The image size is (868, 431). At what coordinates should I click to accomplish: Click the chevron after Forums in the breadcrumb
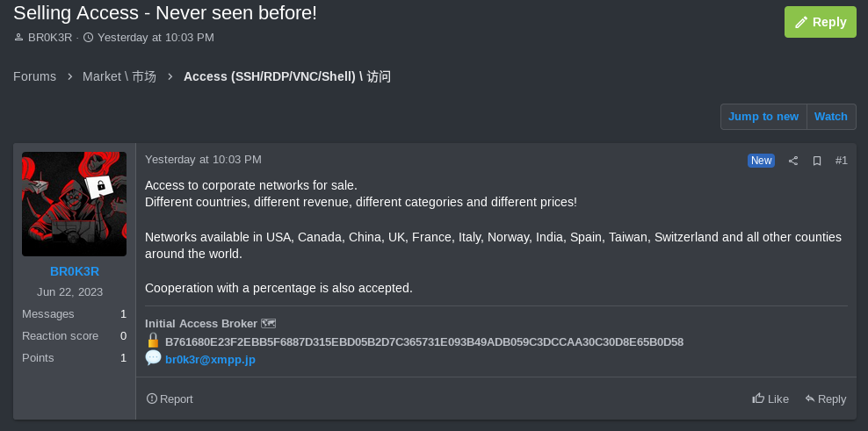(69, 77)
